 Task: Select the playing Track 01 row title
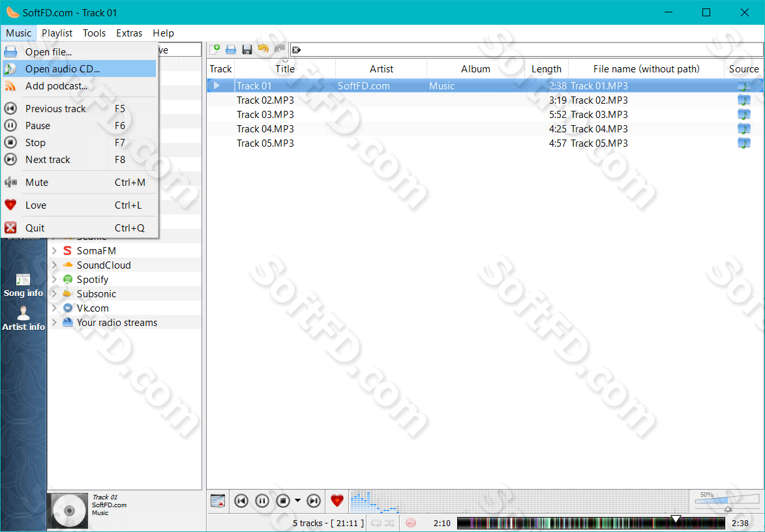coord(254,86)
